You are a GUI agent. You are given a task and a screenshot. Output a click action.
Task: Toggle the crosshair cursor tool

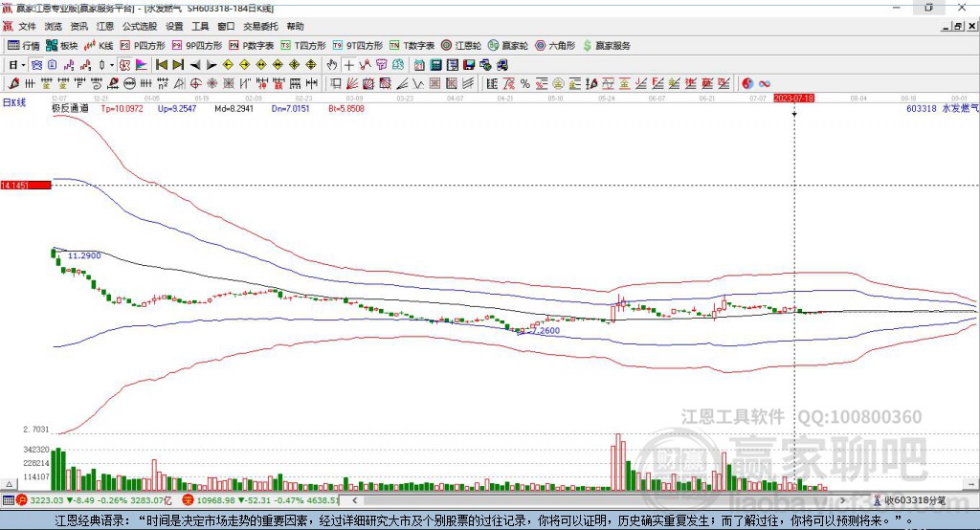(349, 65)
